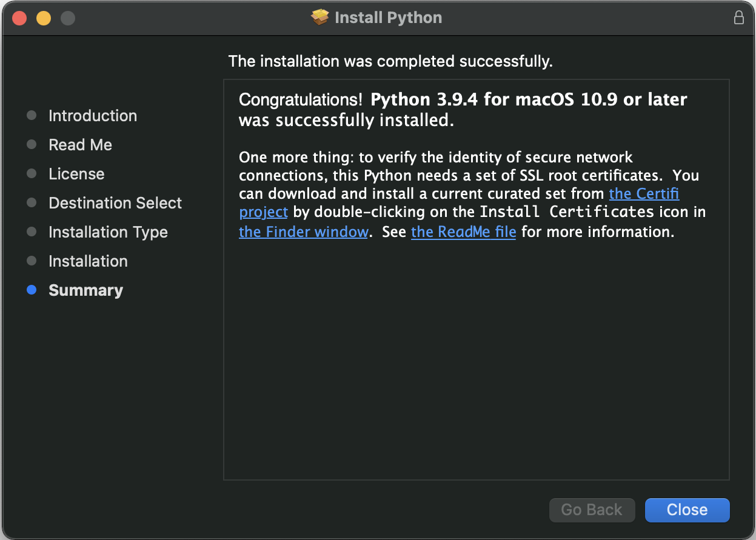
Task: Click the yellow minimize window button
Action: tap(44, 18)
